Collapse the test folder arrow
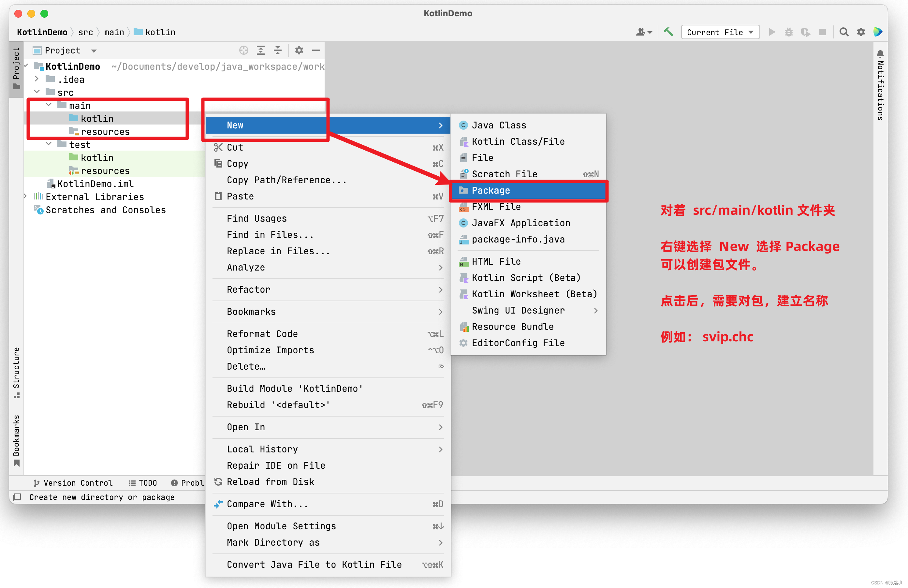 (x=49, y=144)
